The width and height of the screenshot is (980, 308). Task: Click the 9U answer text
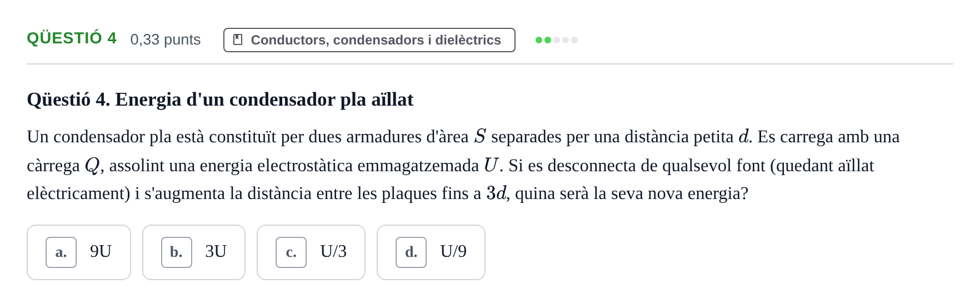[x=101, y=251]
